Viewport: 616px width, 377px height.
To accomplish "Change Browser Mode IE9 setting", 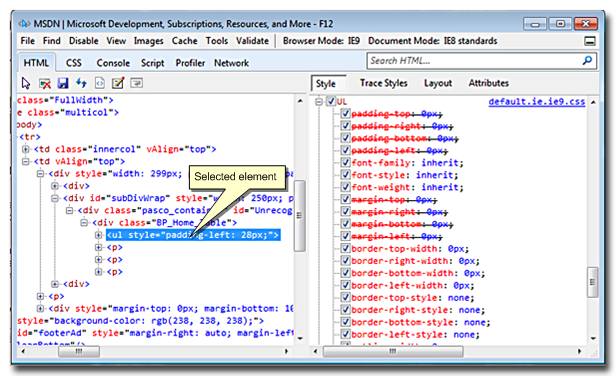I will click(321, 41).
